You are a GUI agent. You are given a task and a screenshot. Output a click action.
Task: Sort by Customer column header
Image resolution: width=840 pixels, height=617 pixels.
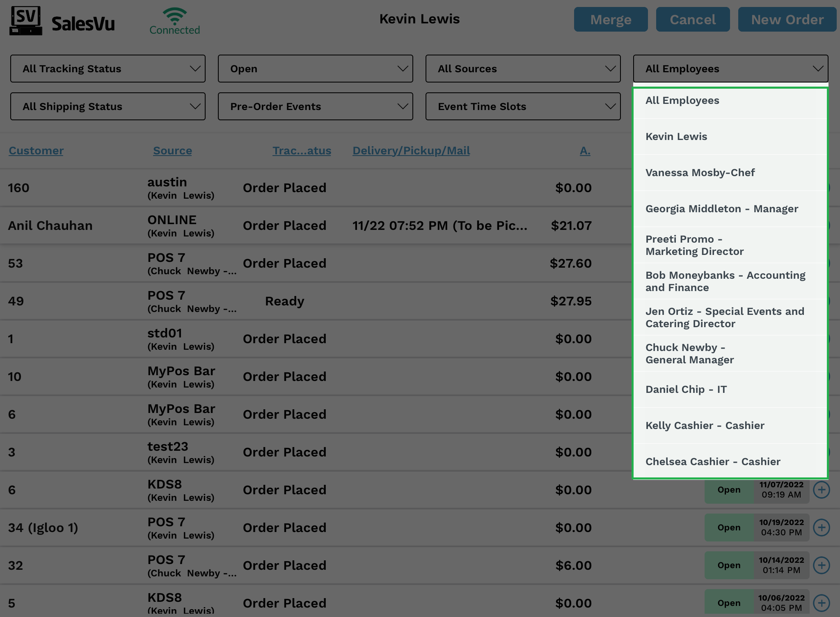click(x=36, y=151)
